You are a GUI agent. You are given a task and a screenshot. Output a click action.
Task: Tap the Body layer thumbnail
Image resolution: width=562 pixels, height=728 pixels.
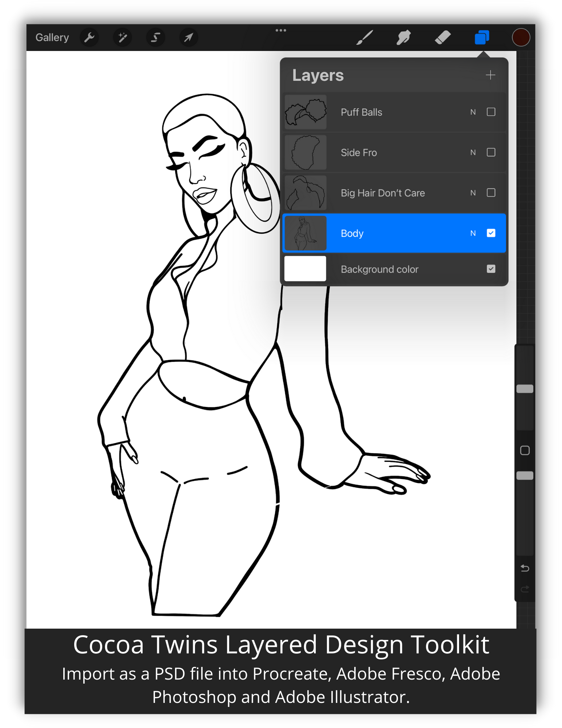click(x=305, y=233)
